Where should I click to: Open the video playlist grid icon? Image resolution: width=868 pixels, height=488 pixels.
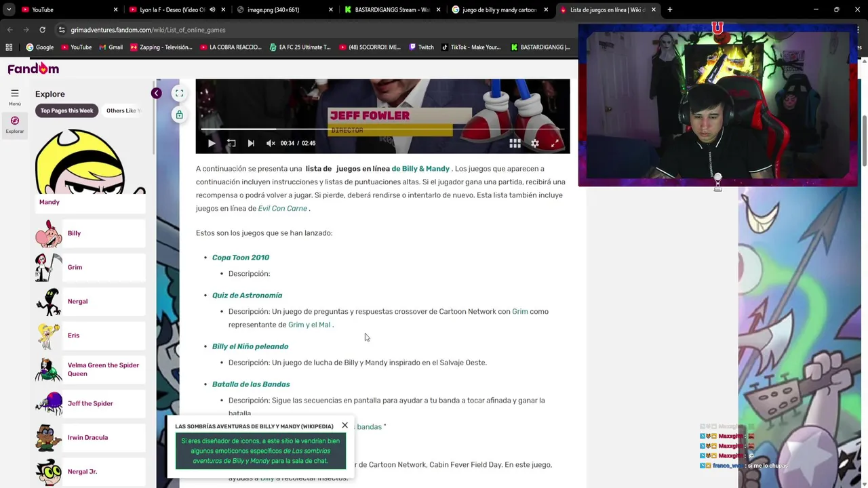515,143
